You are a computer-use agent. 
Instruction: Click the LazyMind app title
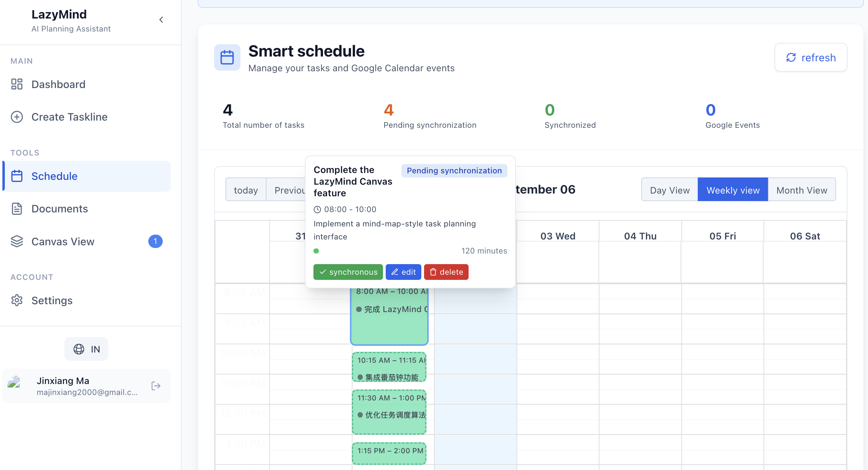point(59,14)
